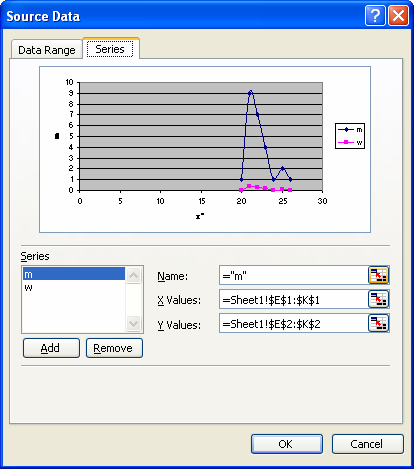Focus the Y Values input field
The height and width of the screenshot is (469, 414).
[x=294, y=323]
